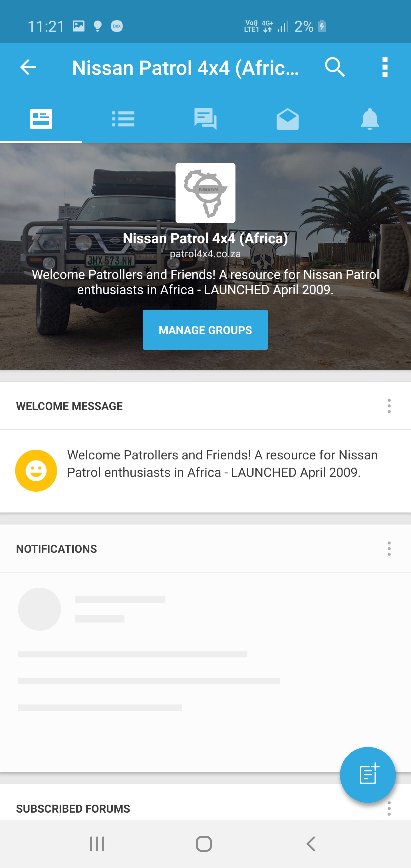The height and width of the screenshot is (868, 411).
Task: Click the MANAGE GROUPS button
Action: 205,329
